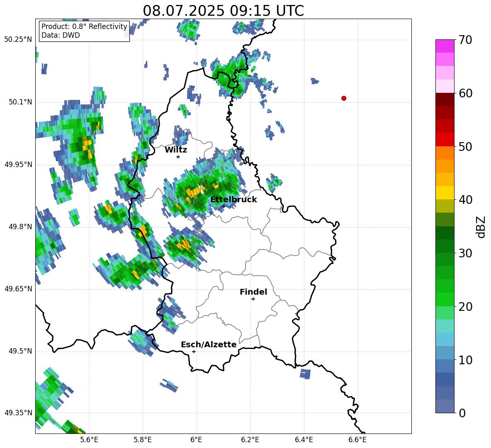Image resolution: width=491 pixels, height=448 pixels.
Task: Click the 0 label on colorbar
Action: [462, 413]
